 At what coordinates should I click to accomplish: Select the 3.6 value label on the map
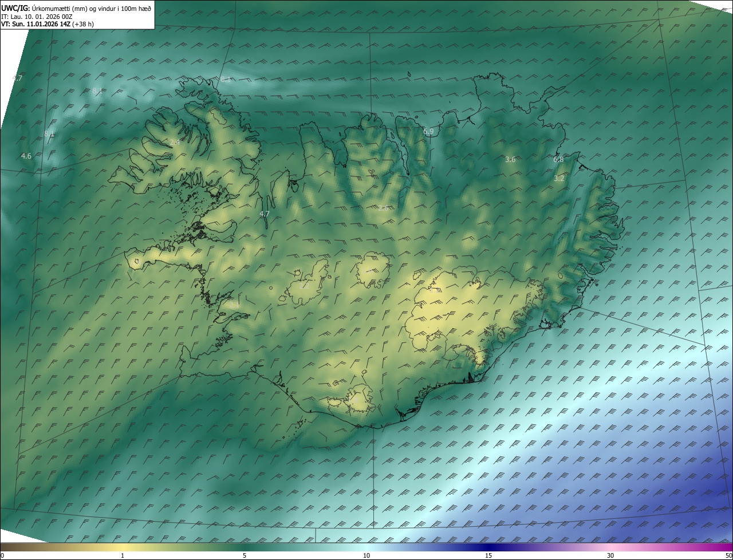click(x=510, y=160)
